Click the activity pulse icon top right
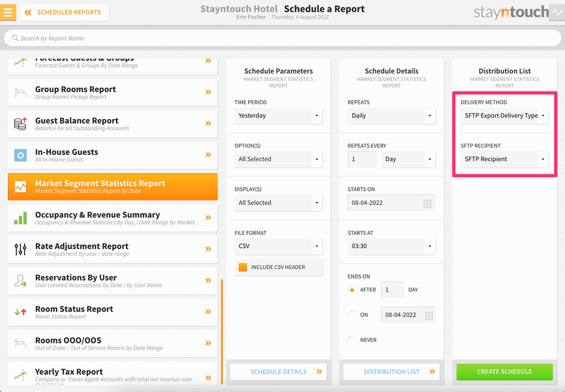Viewport: 565px width, 392px height. [x=557, y=12]
